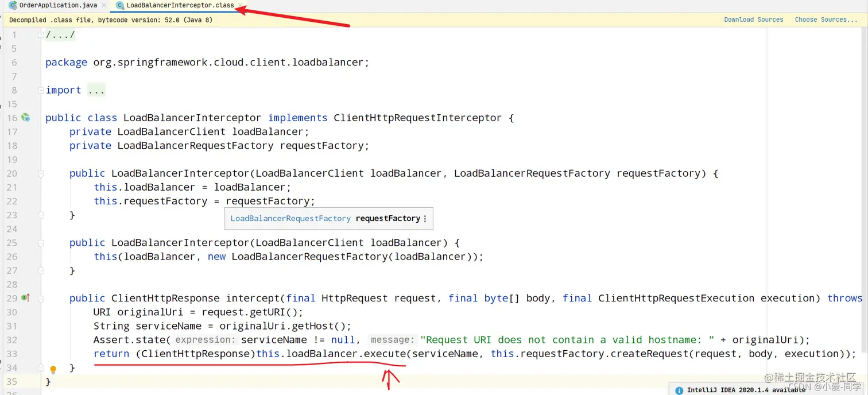Screen dimensions: 868x395
Task: Expand the folded imports at line 8
Action: pos(40,90)
